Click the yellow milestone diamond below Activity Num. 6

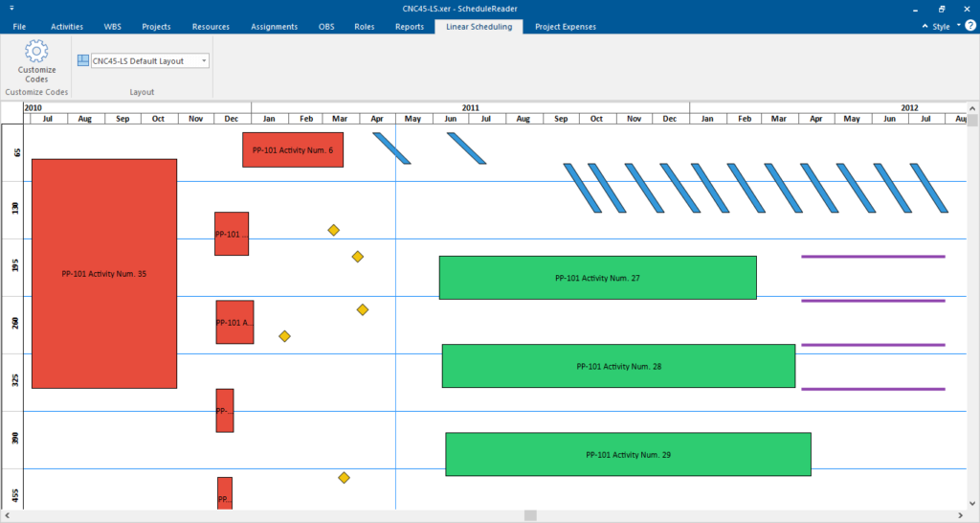[333, 230]
